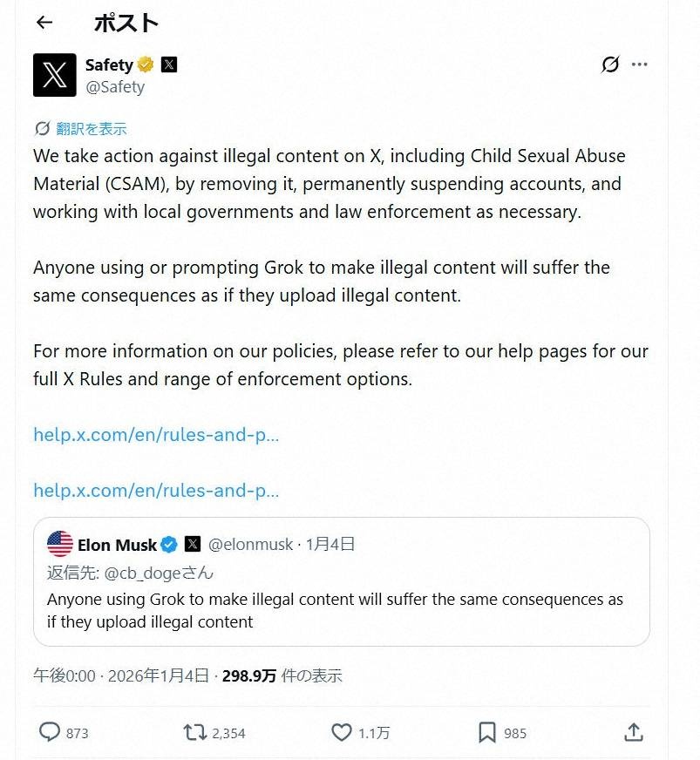Click the back arrow icon

[x=44, y=24]
